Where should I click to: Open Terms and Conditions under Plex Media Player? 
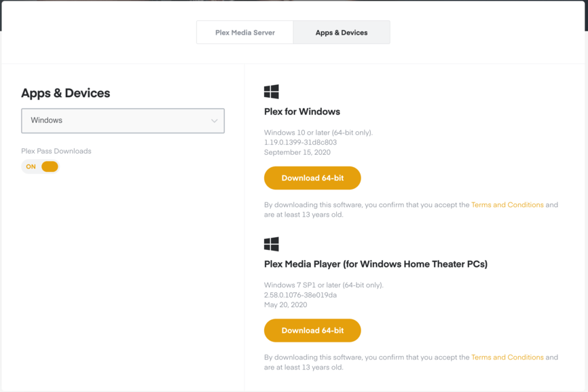(507, 357)
